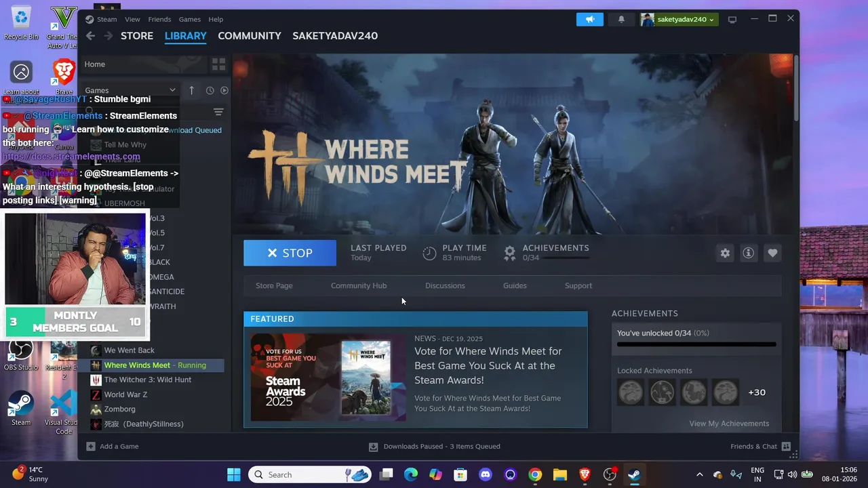Select Zomborg in library list
The width and height of the screenshot is (868, 488).
[x=119, y=409]
